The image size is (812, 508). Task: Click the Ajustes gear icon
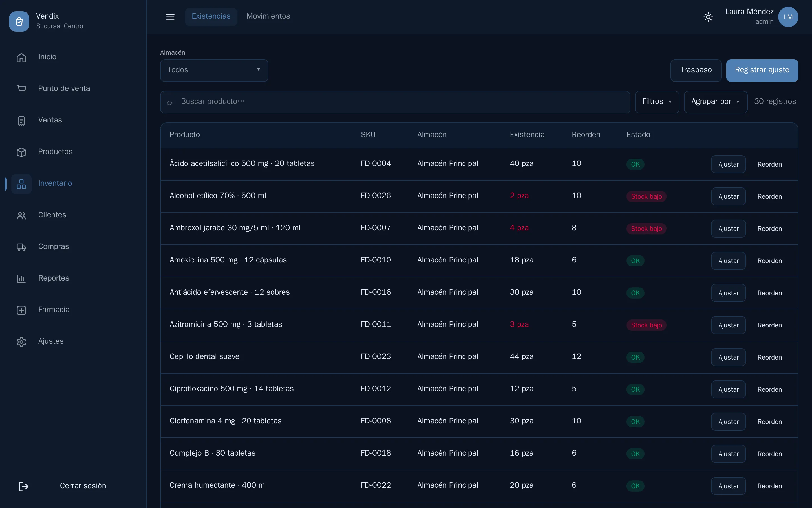[x=21, y=342]
